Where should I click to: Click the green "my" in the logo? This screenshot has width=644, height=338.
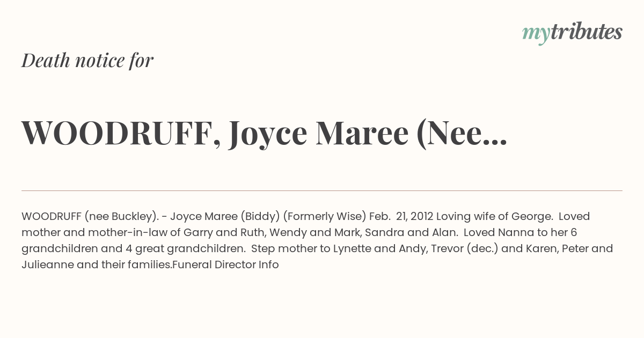pyautogui.click(x=536, y=35)
